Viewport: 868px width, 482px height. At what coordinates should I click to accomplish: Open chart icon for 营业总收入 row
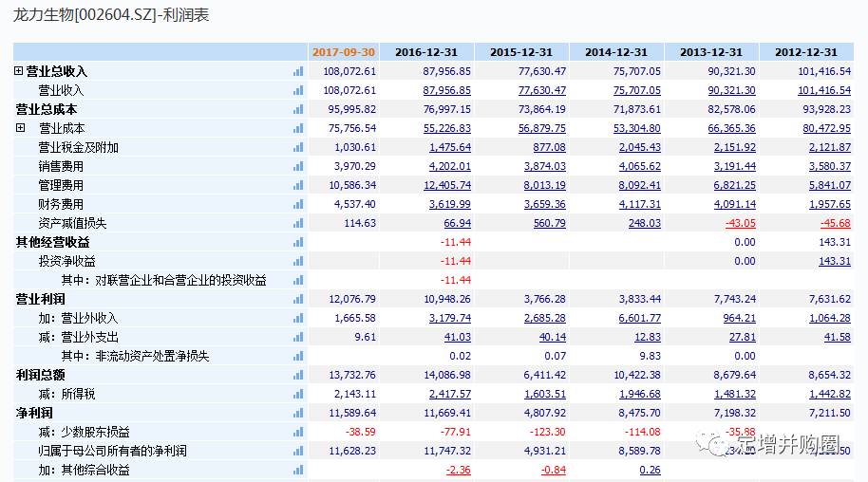point(298,71)
